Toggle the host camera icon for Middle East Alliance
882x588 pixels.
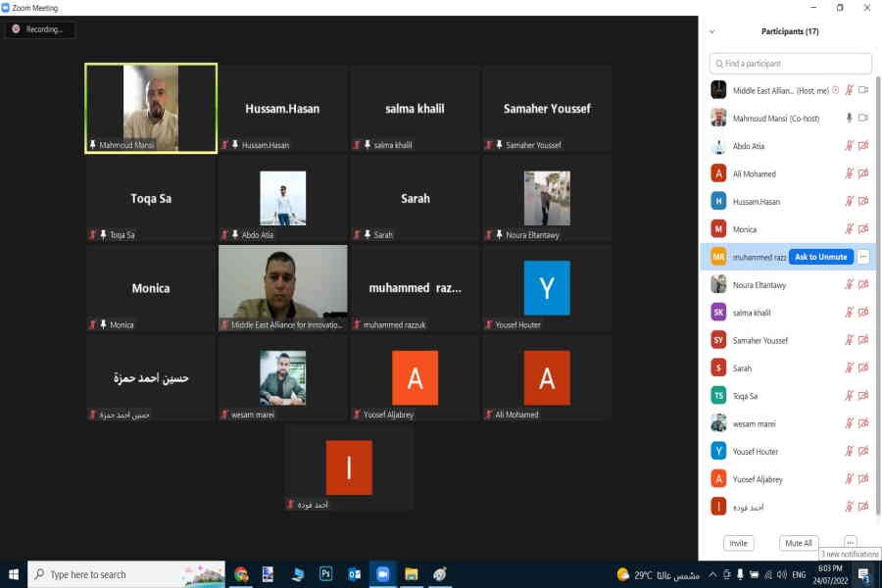pos(863,90)
